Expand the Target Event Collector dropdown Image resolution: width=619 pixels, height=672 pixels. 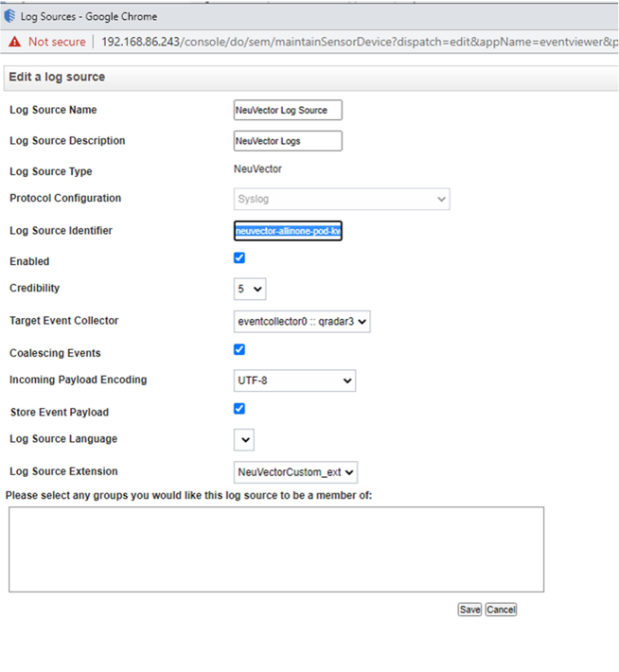tap(301, 321)
